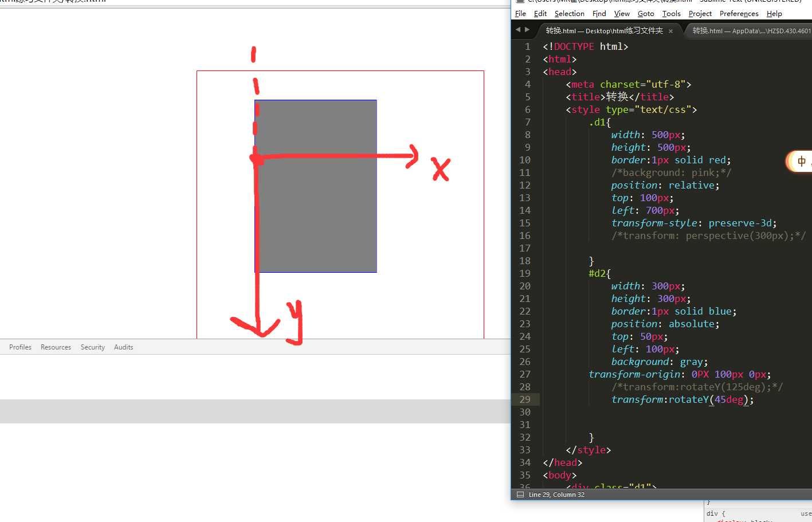
Task: Open the Profiles tab in DevTools
Action: (20, 347)
